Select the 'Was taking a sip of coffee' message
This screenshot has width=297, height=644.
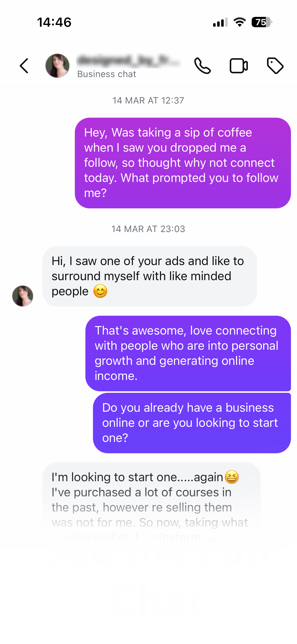183,163
